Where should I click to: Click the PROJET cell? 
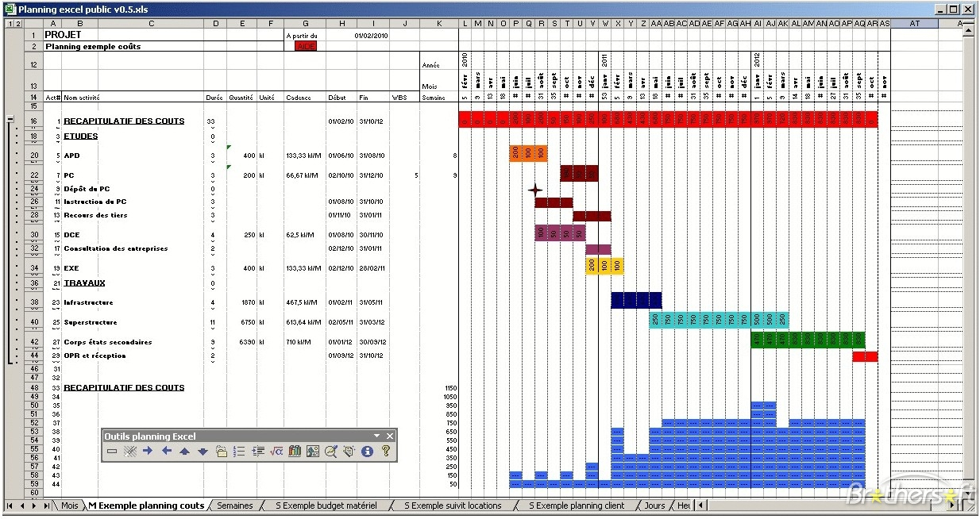(x=63, y=35)
